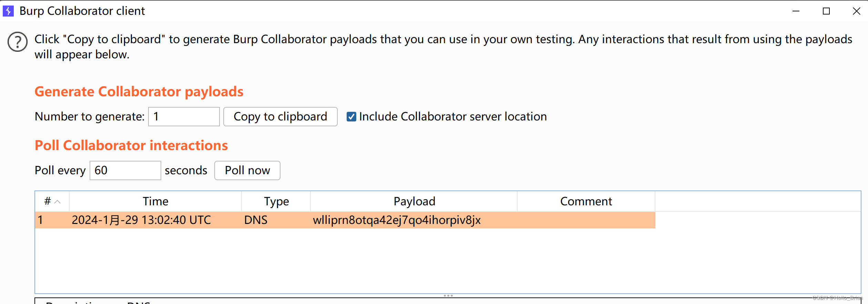Focus the Poll every seconds input field
868x304 pixels.
tap(125, 170)
